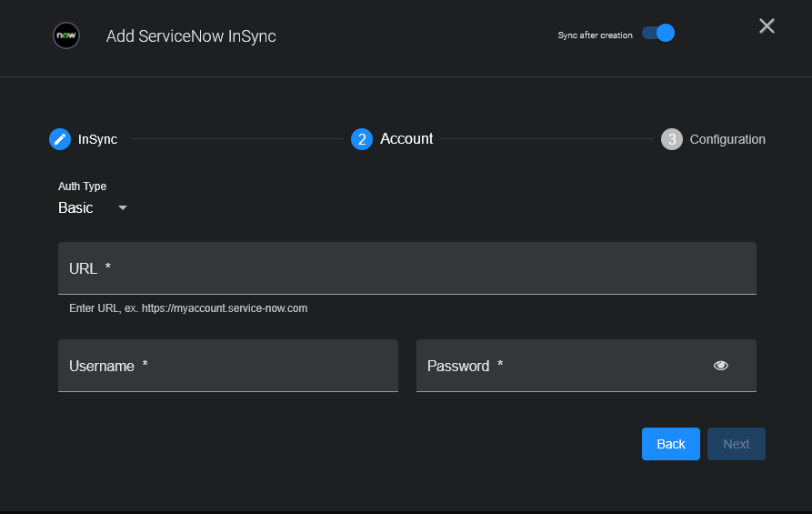Open the Auth Type dropdown
This screenshot has width=812, height=514.
pyautogui.click(x=93, y=207)
